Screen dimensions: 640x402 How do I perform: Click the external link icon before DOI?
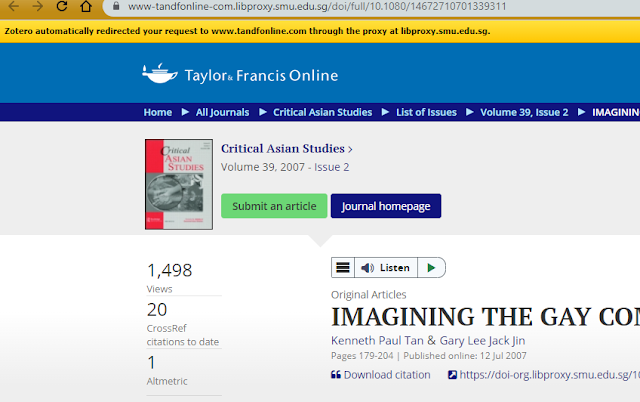[452, 374]
